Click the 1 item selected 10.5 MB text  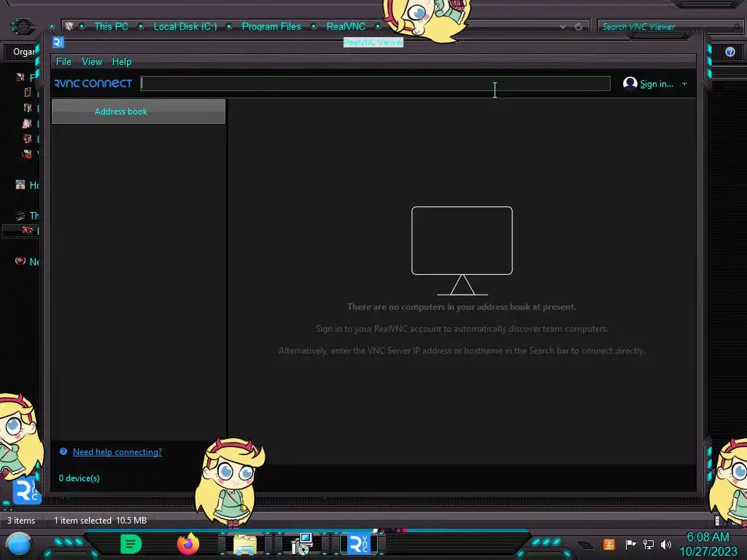[100, 521]
